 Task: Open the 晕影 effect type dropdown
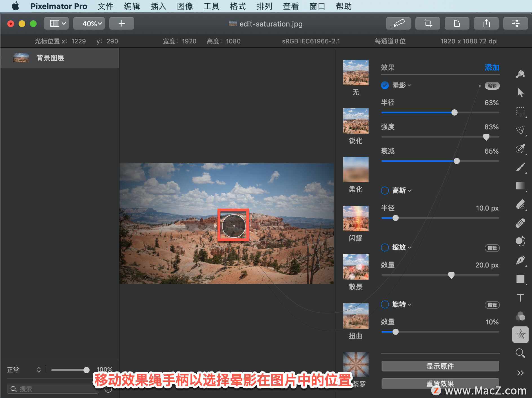[x=402, y=85]
